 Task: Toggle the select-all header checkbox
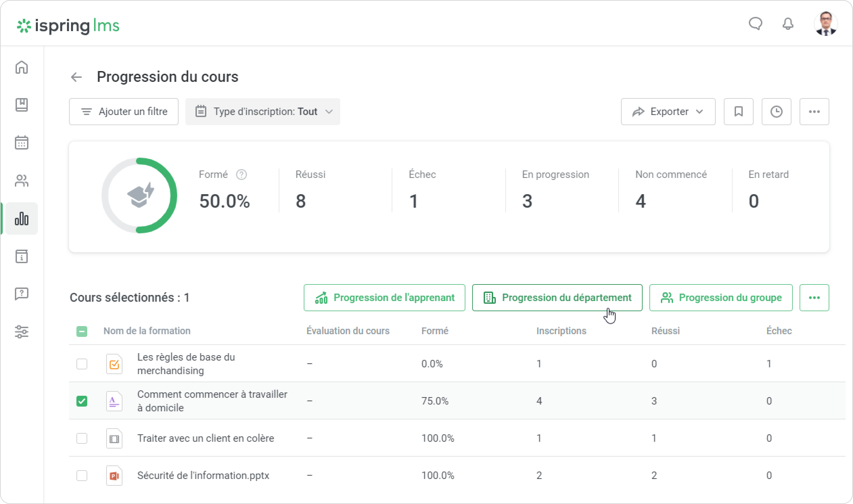[x=82, y=331]
